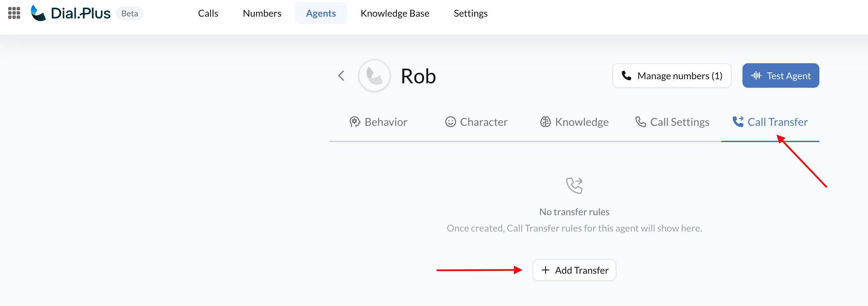Click the Knowledge tab brain icon

coord(545,122)
